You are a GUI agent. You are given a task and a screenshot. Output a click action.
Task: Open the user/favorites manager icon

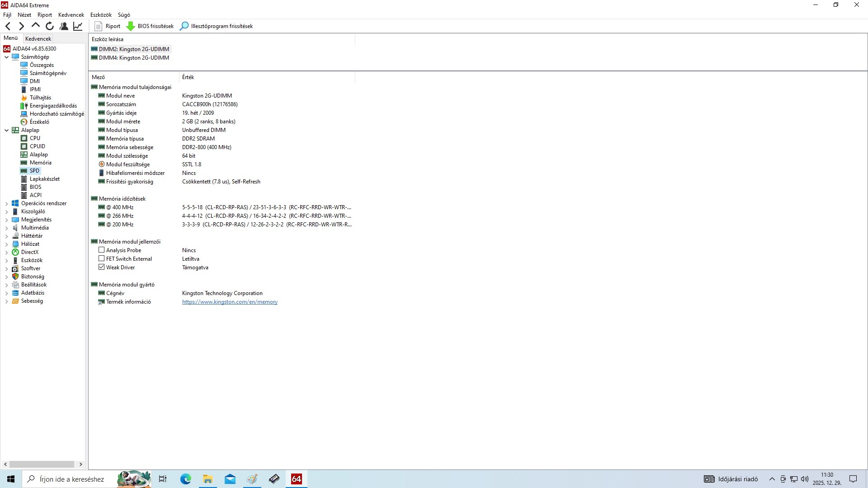tap(64, 26)
